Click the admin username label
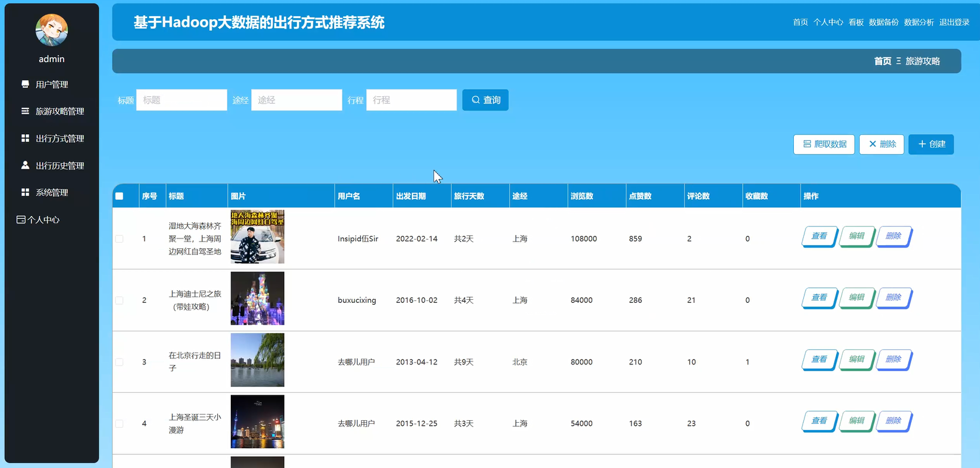The width and height of the screenshot is (980, 468). (x=51, y=59)
